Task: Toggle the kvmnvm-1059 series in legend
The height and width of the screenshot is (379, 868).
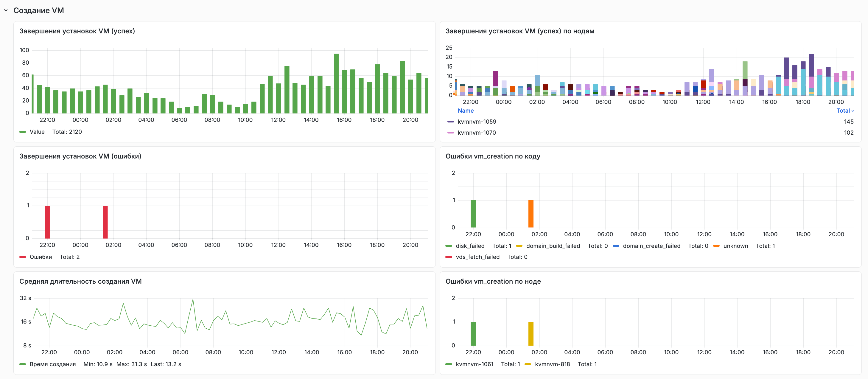Action: tap(477, 122)
